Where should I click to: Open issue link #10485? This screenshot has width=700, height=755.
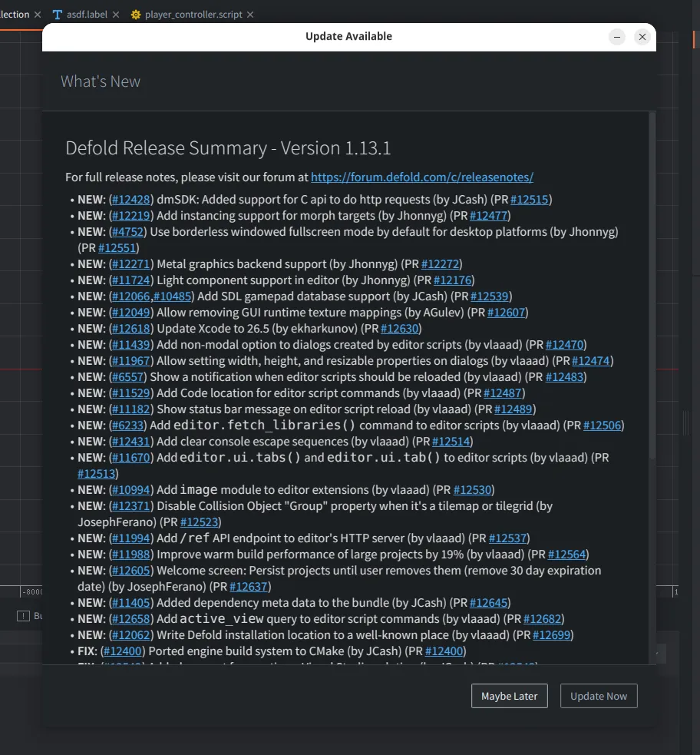pos(172,296)
